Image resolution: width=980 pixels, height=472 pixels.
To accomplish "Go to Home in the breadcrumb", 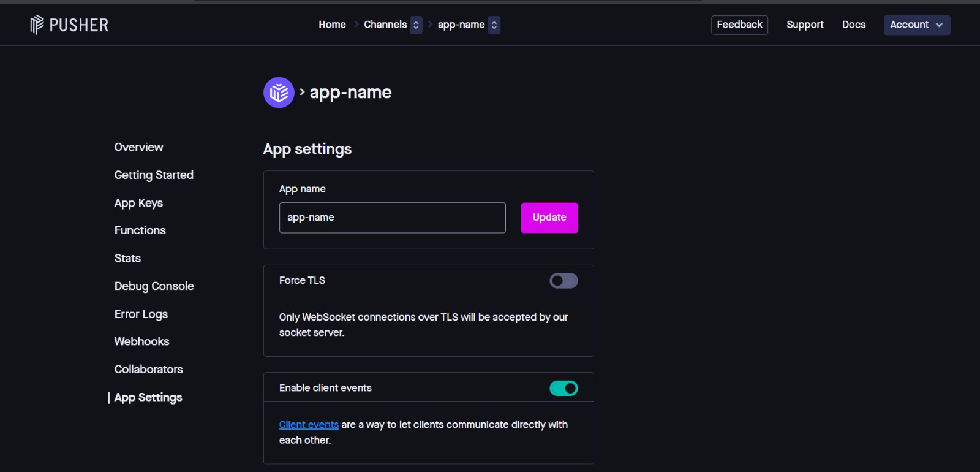I will pyautogui.click(x=332, y=25).
